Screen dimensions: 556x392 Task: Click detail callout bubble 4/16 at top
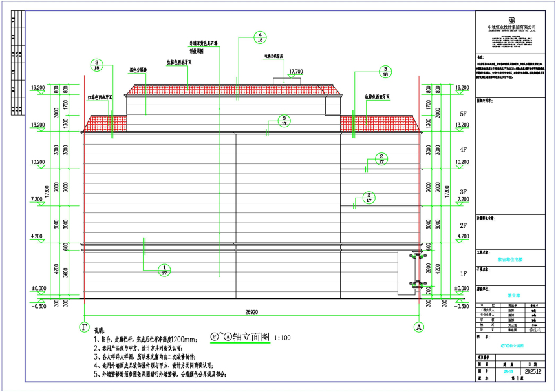[x=260, y=37]
